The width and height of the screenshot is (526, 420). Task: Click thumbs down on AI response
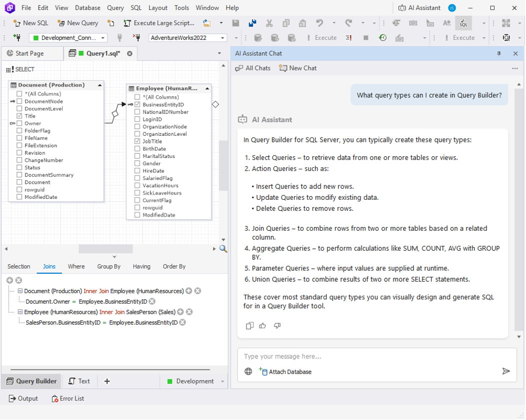(x=277, y=326)
